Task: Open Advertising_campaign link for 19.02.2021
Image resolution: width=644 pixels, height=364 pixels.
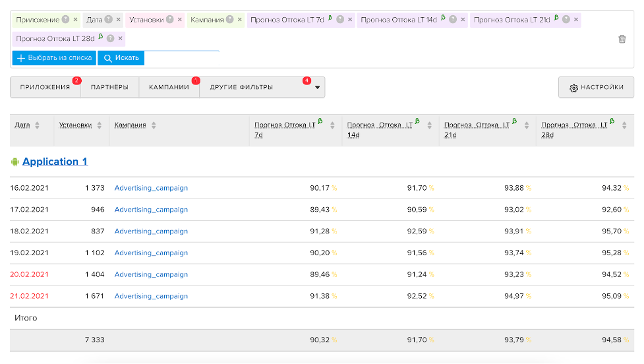Action: (151, 253)
